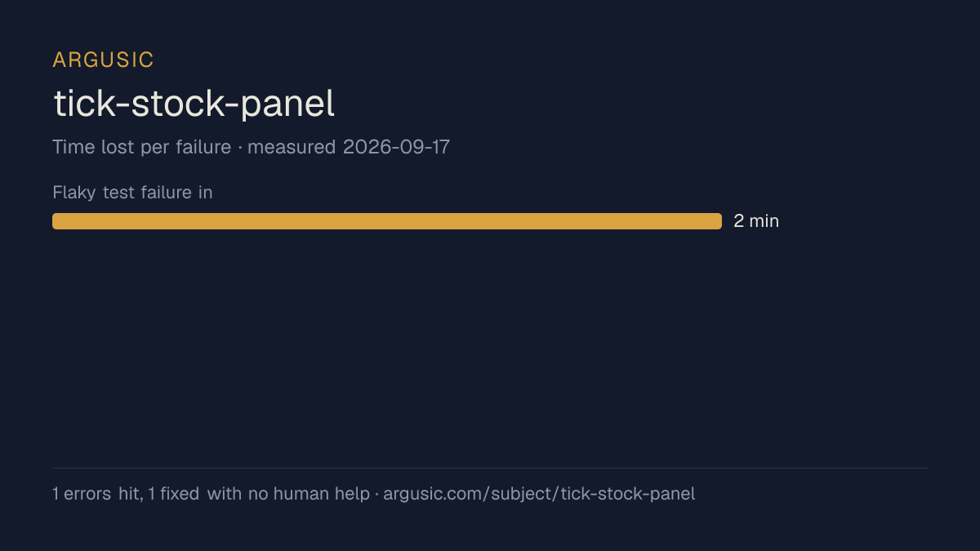Click the ARGUSIC brand label
The width and height of the screenshot is (980, 551).
coord(103,60)
